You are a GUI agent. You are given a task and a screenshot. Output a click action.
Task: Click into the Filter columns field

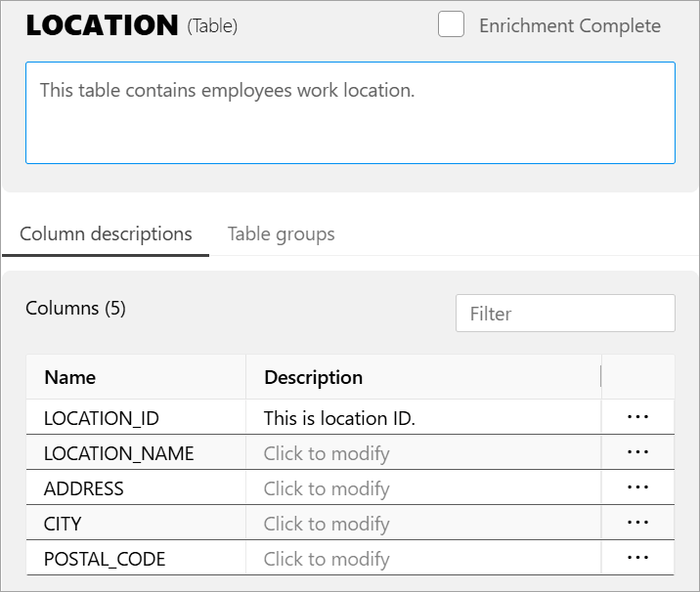[565, 314]
